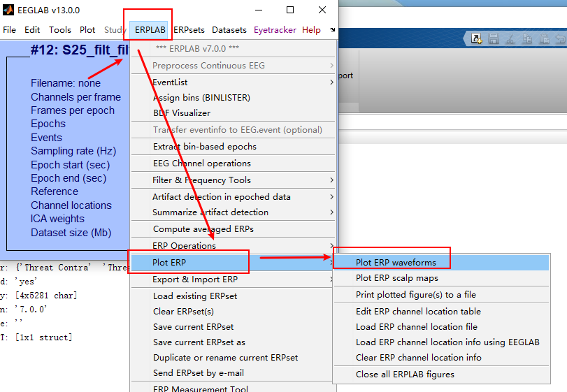This screenshot has height=392, width=567.
Task: Click the dock arrow at menu bar end
Action: (332, 29)
